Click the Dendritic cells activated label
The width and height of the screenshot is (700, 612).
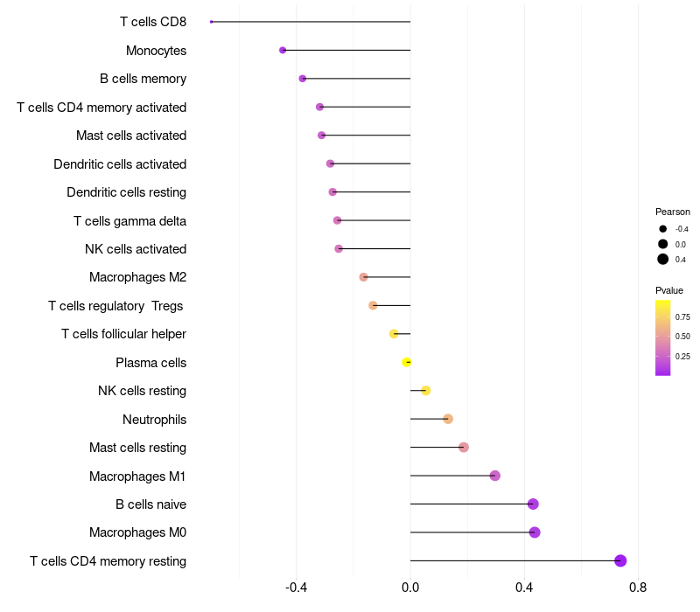click(120, 164)
